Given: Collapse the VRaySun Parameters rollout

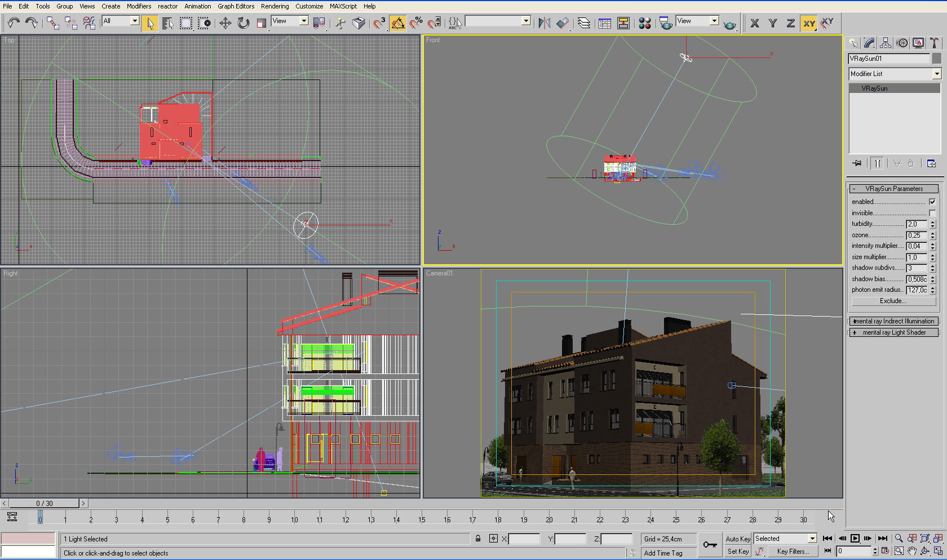Looking at the screenshot, I should tap(894, 189).
